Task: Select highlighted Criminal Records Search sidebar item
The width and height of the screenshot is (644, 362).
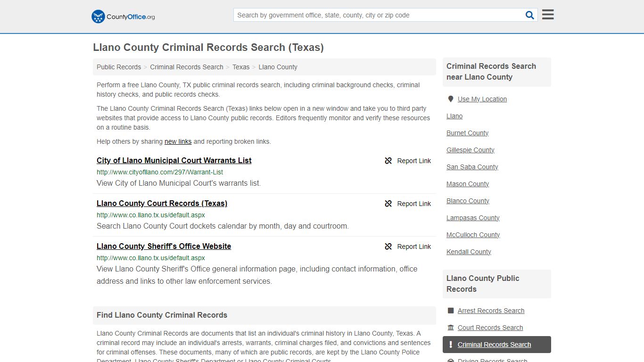Action: pyautogui.click(x=496, y=345)
